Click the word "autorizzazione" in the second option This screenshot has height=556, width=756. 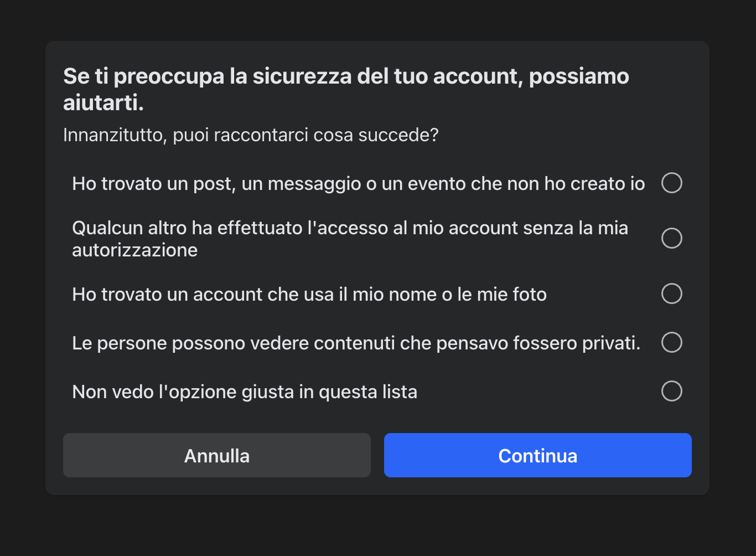click(134, 250)
